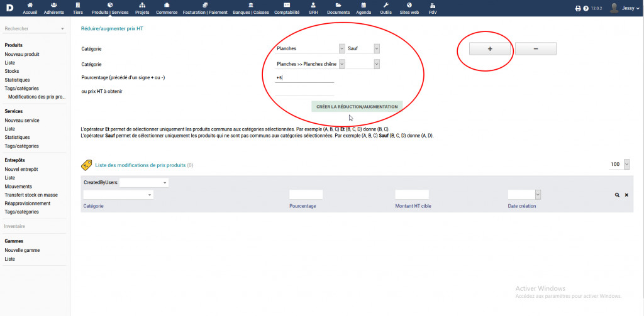Screen dimensions: 644x316
Task: Click the − remove category button
Action: tap(536, 48)
